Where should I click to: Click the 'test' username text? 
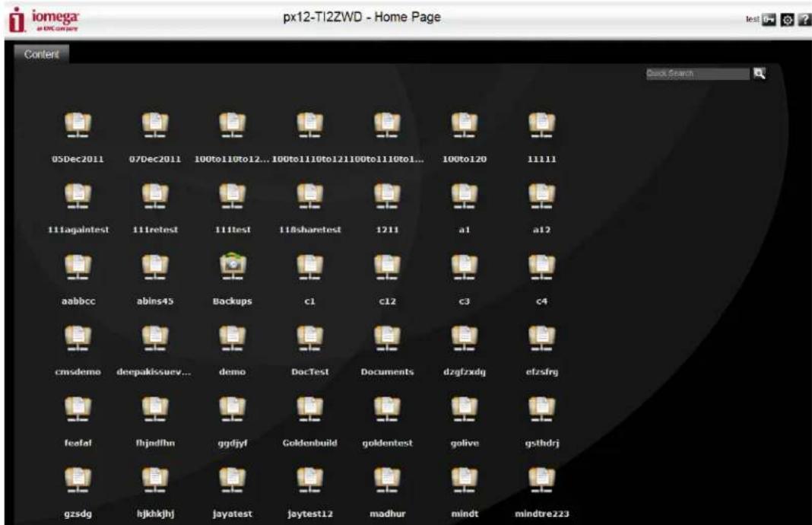coord(752,19)
